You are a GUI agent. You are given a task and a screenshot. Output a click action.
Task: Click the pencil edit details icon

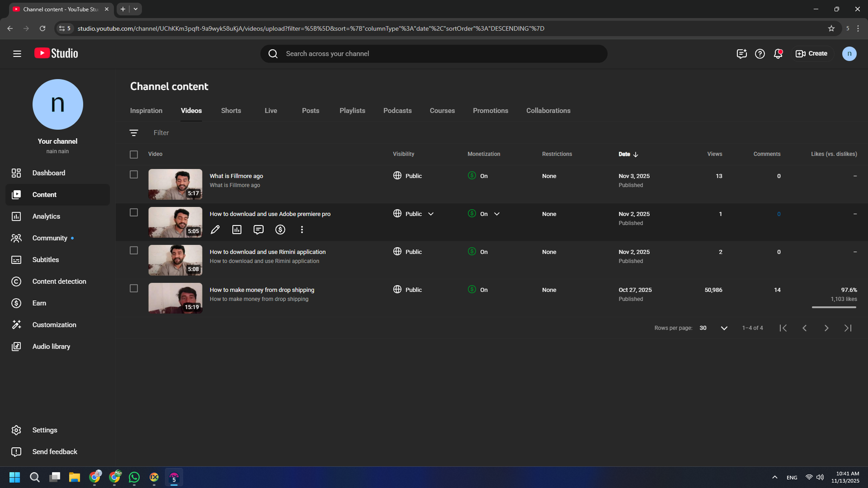(x=215, y=230)
